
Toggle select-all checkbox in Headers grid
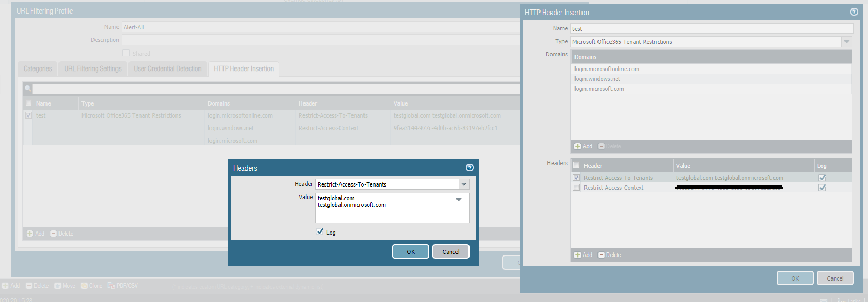point(577,165)
